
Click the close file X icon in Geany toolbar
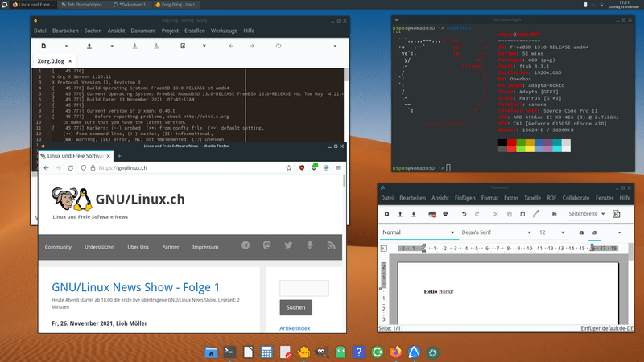click(x=204, y=46)
